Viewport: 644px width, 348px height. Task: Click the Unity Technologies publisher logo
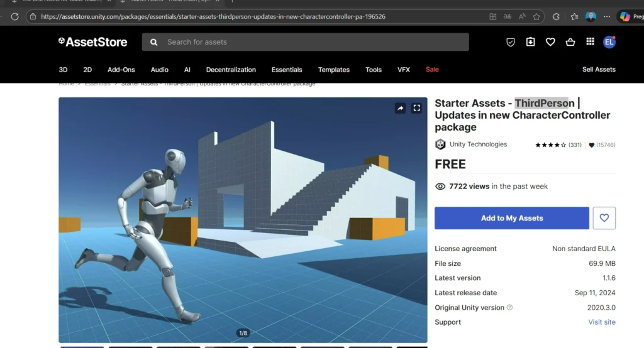(440, 144)
